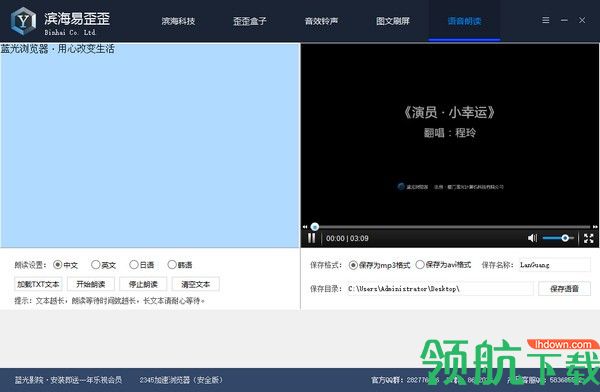
Task: Click the 00:00 | 03:09 time display
Action: [x=347, y=238]
